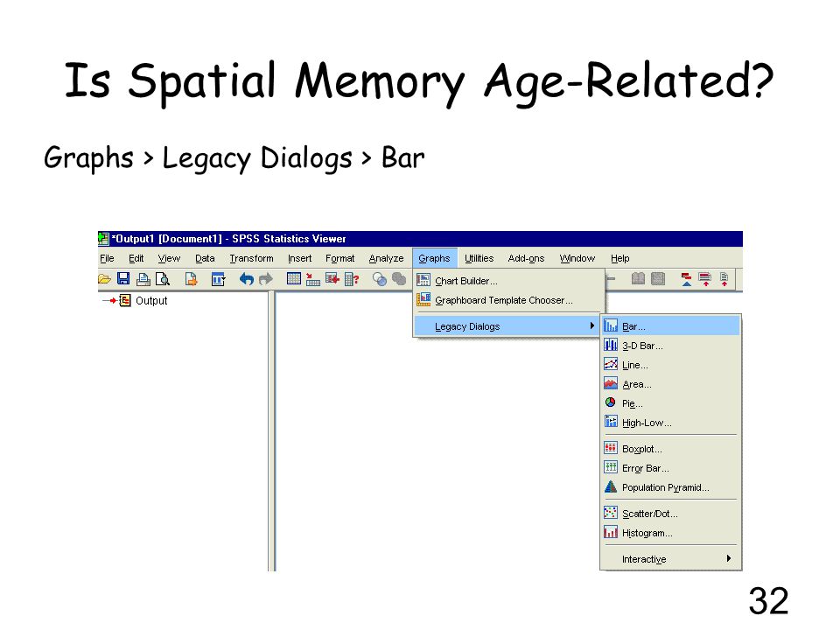Click the Open file folder toolbar icon
The image size is (840, 630).
pos(104,279)
